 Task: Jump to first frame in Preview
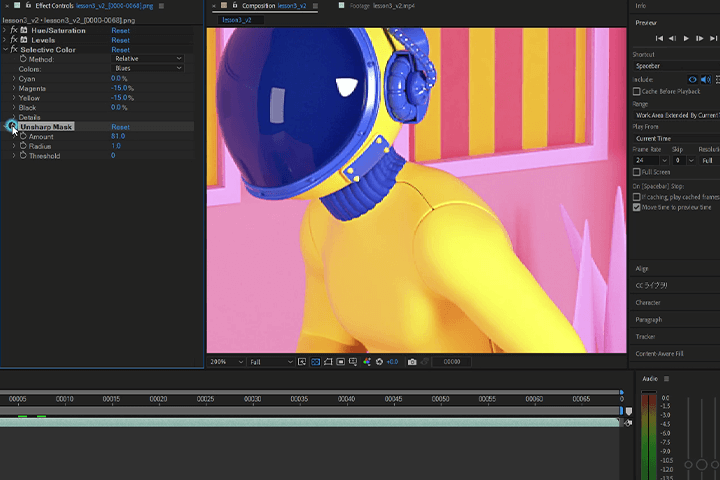659,39
